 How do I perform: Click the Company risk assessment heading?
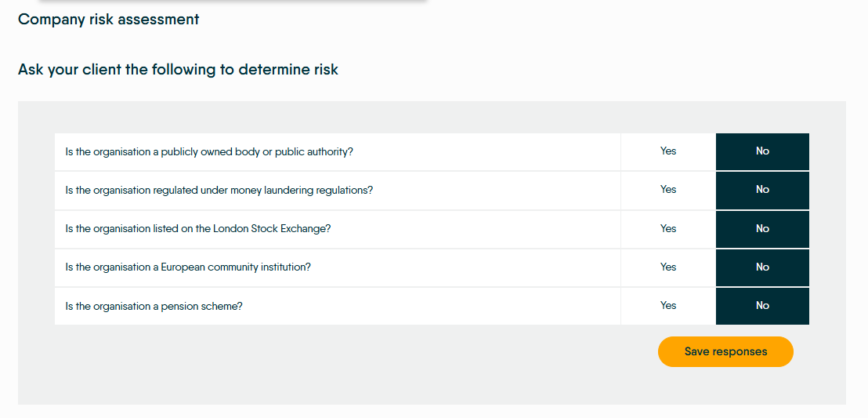coord(108,20)
